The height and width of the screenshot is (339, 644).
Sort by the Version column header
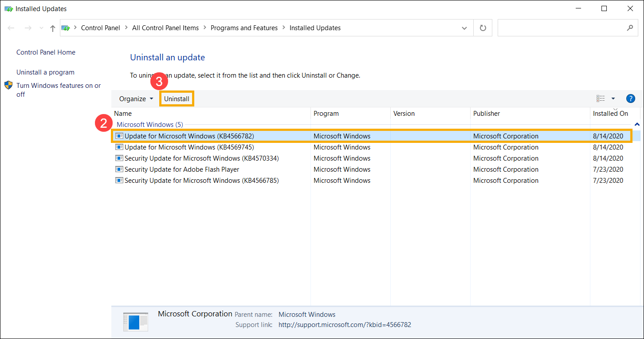tap(430, 114)
